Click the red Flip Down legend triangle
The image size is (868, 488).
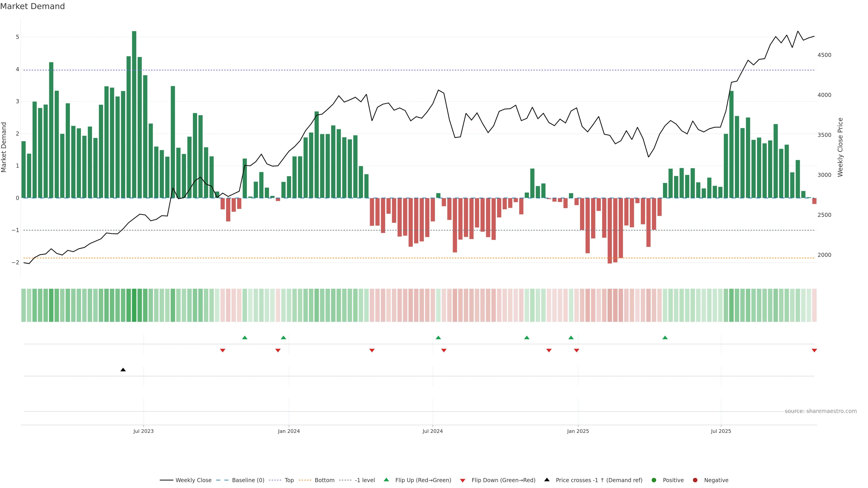[x=463, y=481]
